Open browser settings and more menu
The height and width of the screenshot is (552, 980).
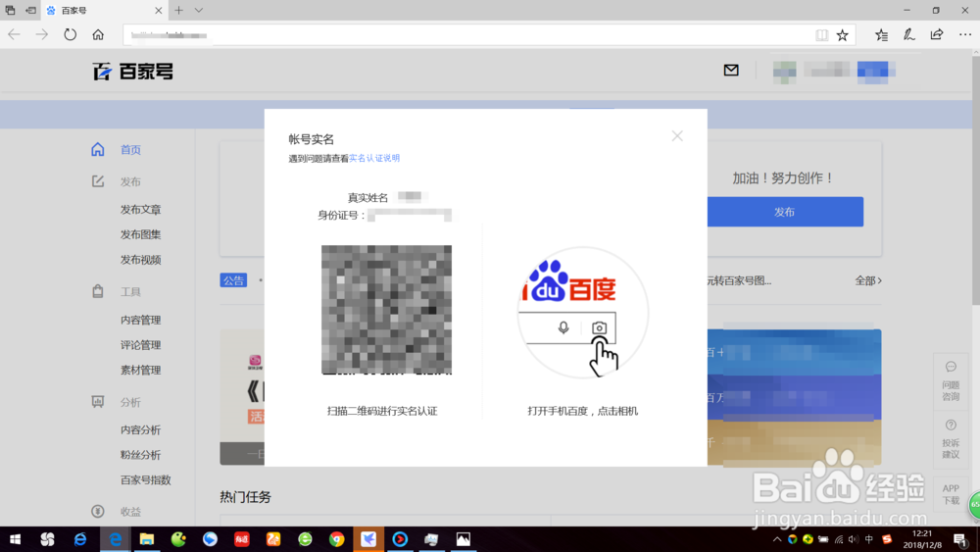coord(965,35)
